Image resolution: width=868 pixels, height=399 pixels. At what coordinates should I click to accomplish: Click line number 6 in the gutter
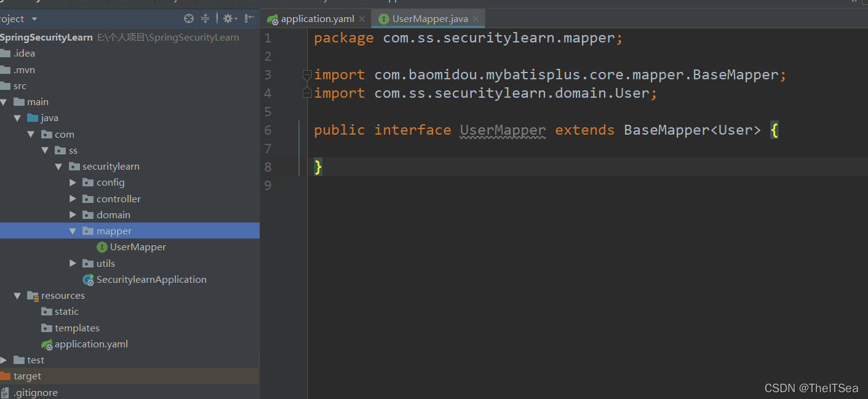point(268,130)
